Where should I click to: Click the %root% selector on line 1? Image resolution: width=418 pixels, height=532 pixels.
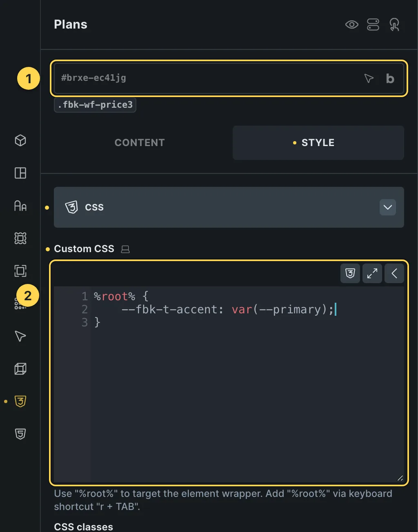(x=115, y=296)
